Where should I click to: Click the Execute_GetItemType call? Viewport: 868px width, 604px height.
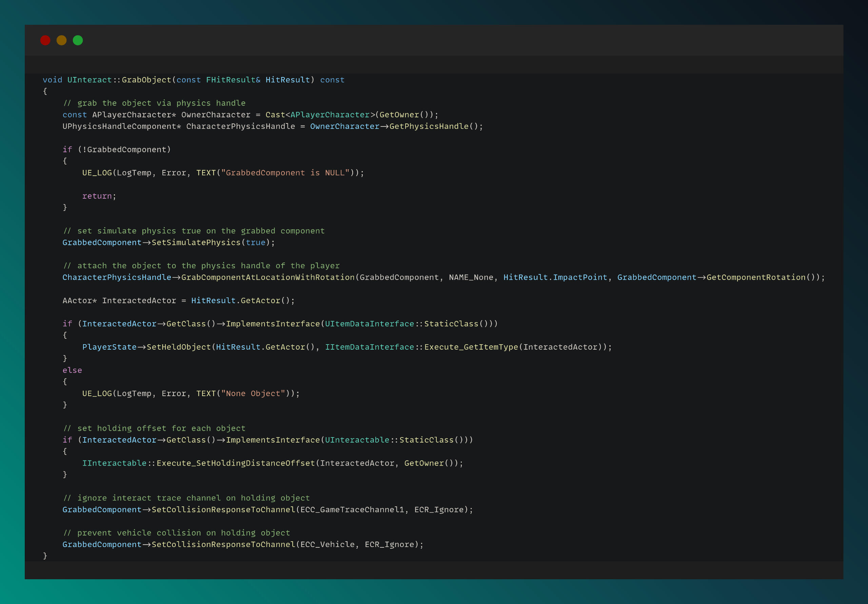click(x=471, y=347)
